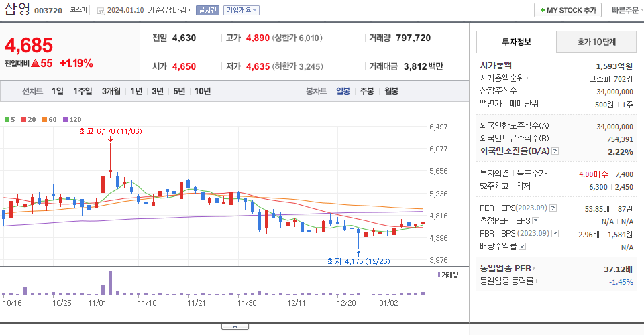This screenshot has height=335, width=644.
Task: Open the 동일업종 등락률 link
Action: click(x=509, y=281)
